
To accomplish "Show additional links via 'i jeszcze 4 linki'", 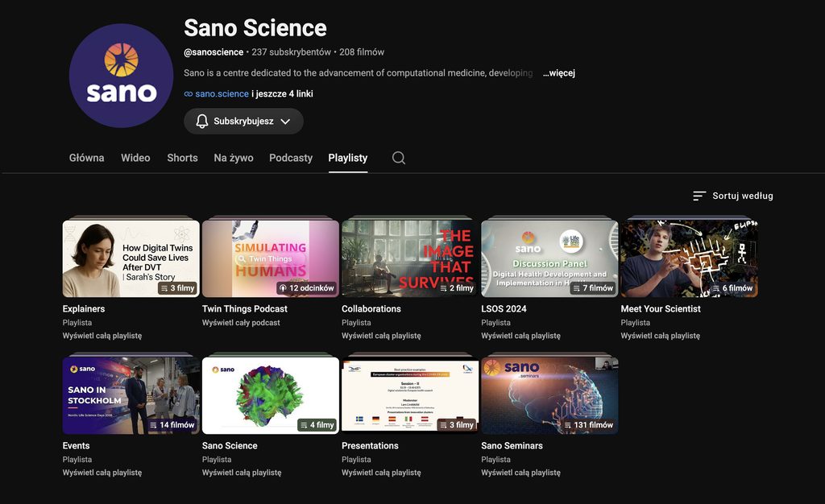I will click(282, 93).
